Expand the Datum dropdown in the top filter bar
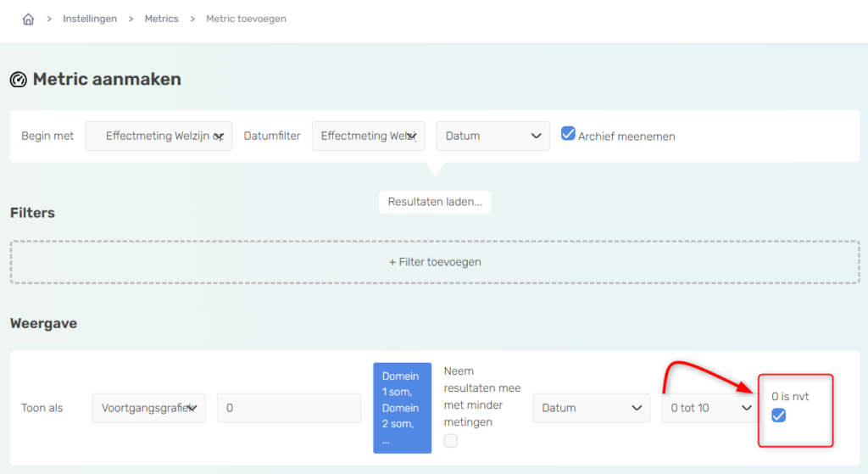Image resolution: width=868 pixels, height=474 pixels. tap(492, 137)
